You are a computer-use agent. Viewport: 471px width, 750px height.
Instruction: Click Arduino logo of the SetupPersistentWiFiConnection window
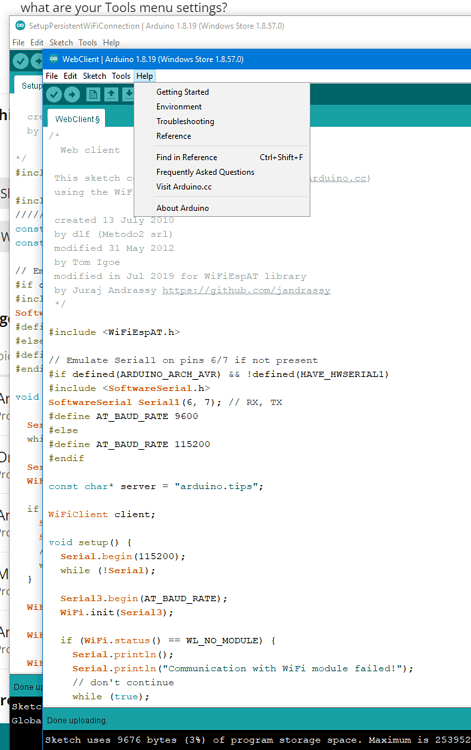[x=20, y=25]
